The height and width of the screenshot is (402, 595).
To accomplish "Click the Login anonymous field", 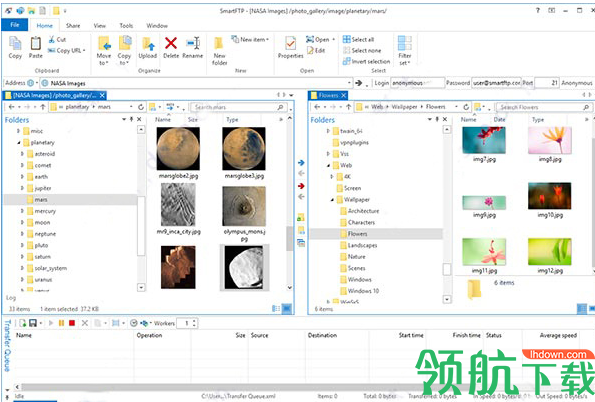I will [x=417, y=83].
